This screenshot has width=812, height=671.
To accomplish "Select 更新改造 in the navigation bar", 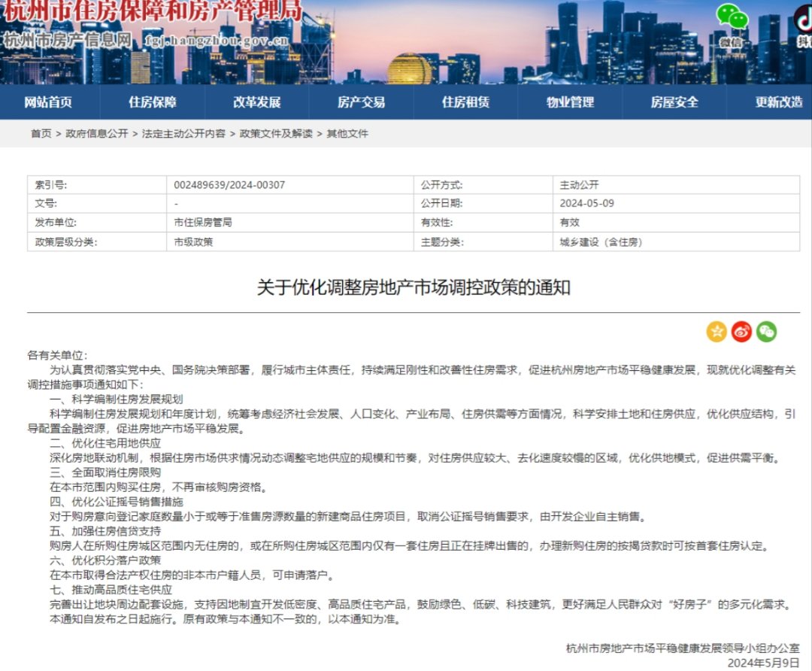I will [x=779, y=102].
